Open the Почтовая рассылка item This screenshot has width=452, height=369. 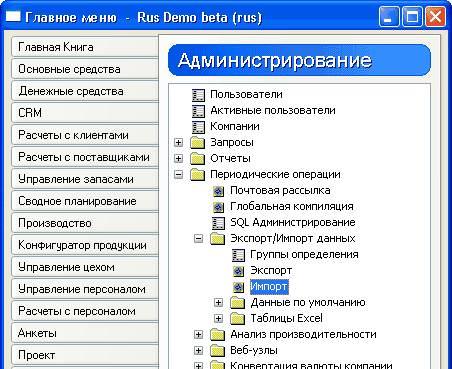click(280, 191)
